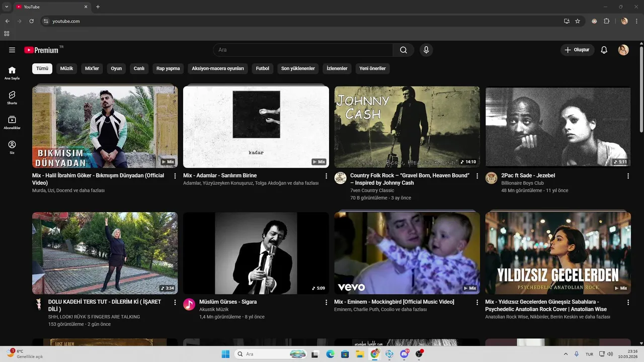Open Chrome extensions puzzle icon
644x362 pixels.
[606, 21]
